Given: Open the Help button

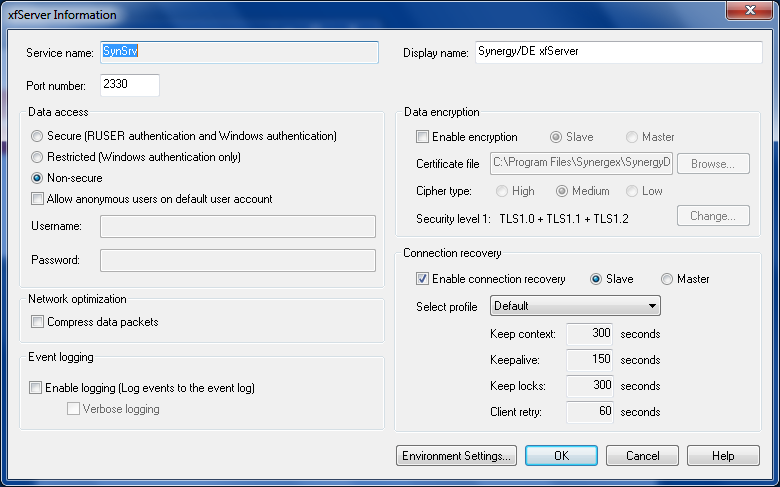Looking at the screenshot, I should 723,456.
